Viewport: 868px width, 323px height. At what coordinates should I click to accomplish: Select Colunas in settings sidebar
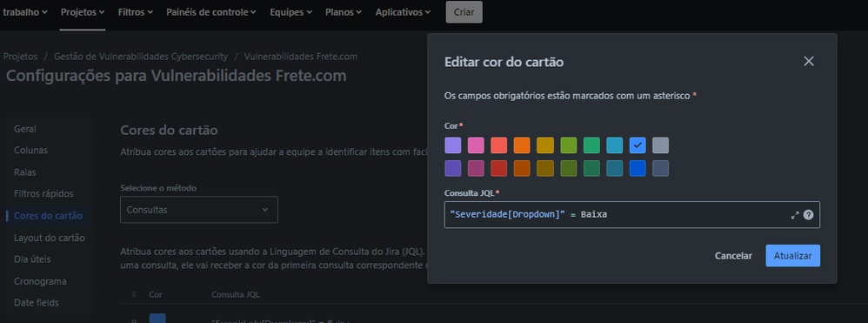31,150
